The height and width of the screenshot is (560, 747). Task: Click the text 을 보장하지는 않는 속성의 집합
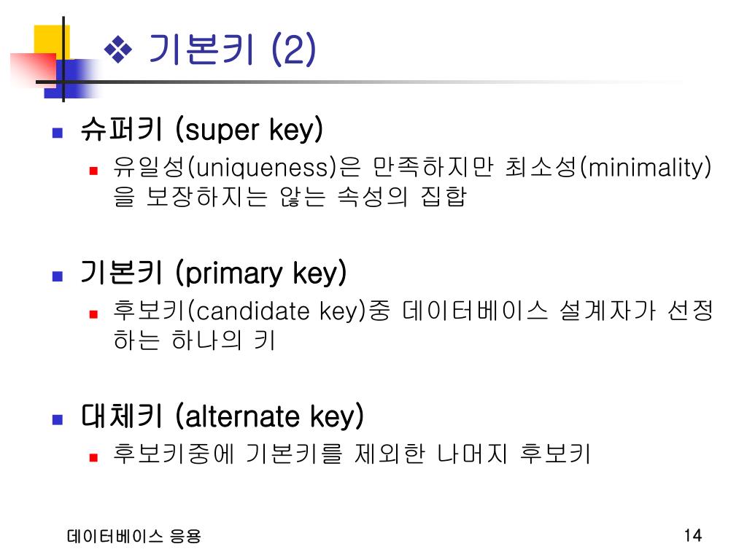click(x=290, y=196)
